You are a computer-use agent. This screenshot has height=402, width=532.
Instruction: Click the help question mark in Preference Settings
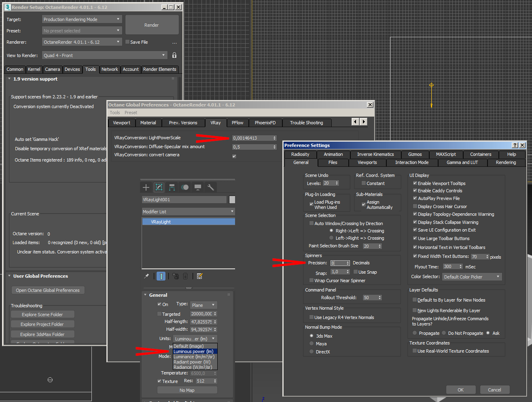(x=515, y=145)
